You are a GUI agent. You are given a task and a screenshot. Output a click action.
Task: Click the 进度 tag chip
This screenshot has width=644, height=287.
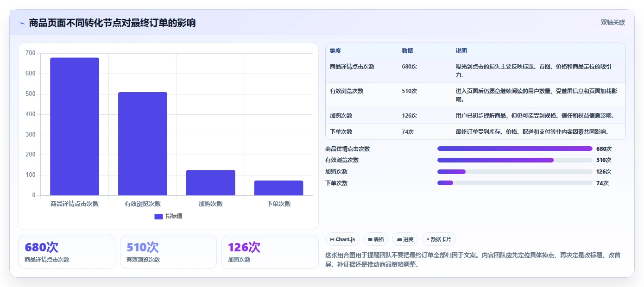click(x=405, y=239)
